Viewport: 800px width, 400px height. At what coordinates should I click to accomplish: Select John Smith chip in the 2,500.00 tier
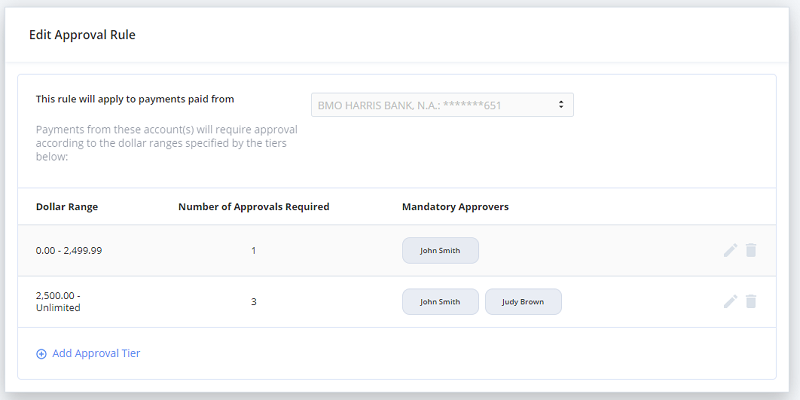point(440,302)
